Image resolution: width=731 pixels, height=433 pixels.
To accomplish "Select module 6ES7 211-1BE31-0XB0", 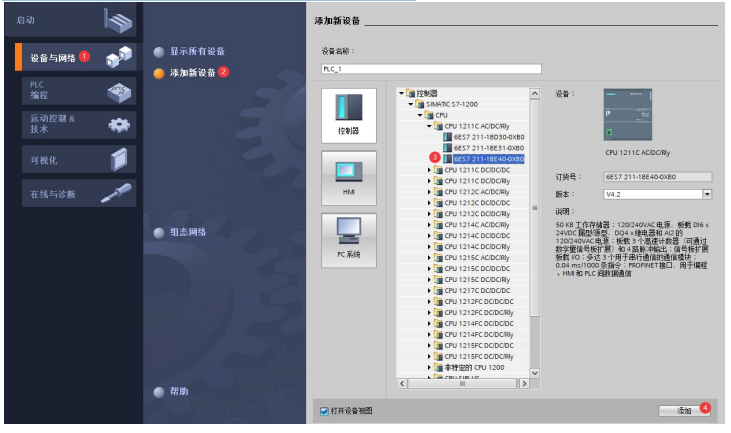I will click(489, 148).
